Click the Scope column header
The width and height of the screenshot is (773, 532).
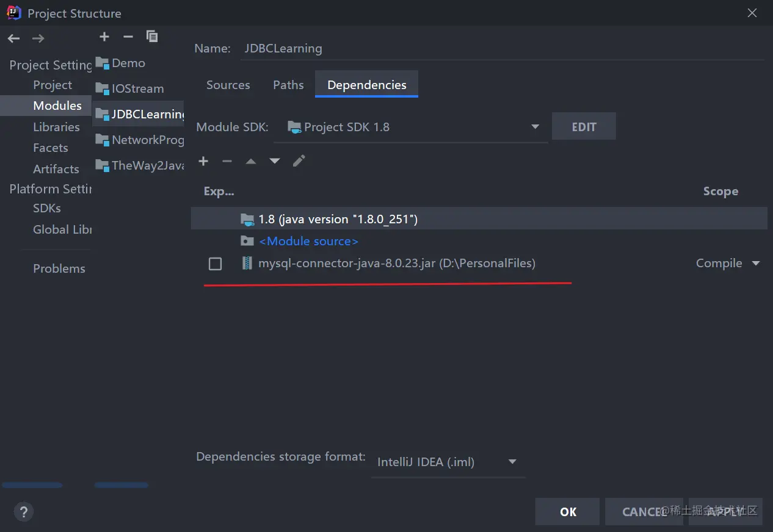click(720, 191)
